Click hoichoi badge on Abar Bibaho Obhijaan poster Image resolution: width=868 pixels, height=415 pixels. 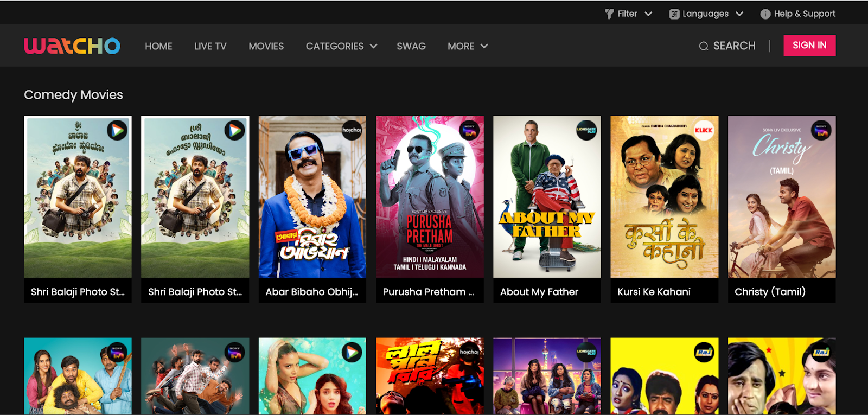click(352, 130)
